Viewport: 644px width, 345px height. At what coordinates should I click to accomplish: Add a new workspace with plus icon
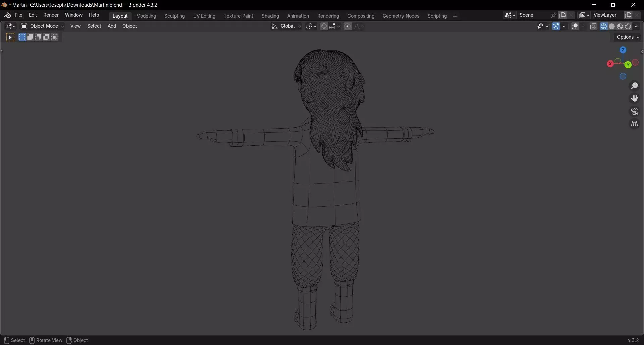455,16
